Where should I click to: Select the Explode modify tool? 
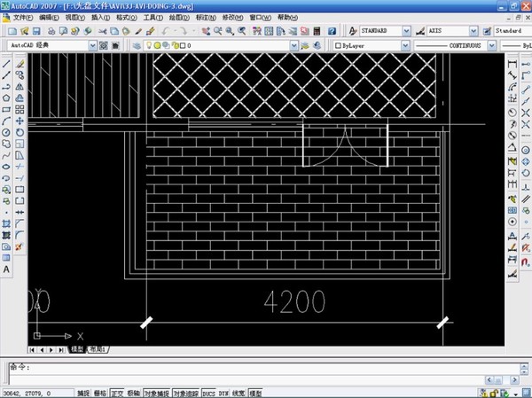(x=19, y=246)
